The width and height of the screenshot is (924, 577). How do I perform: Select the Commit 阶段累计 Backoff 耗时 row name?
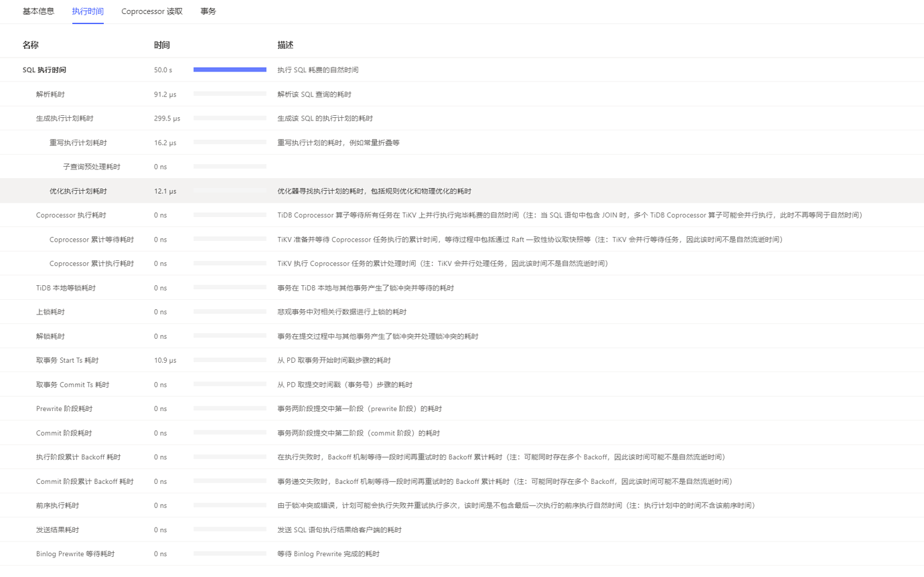[x=85, y=481]
